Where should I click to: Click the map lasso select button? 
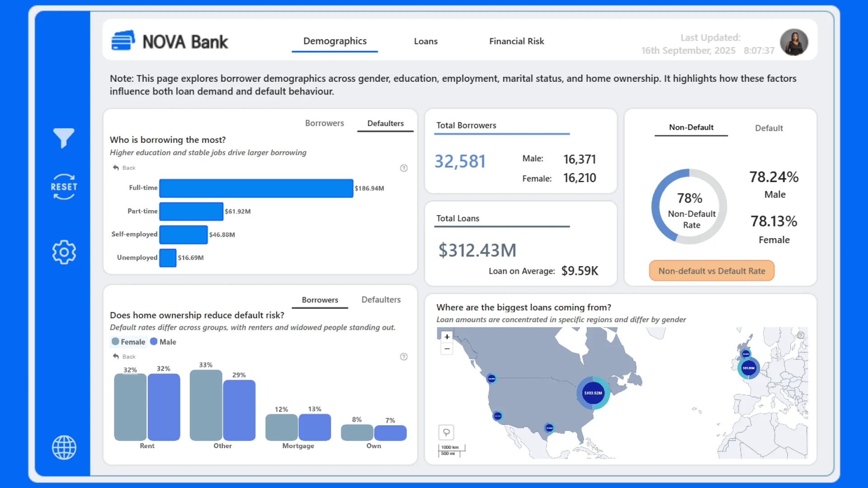446,432
